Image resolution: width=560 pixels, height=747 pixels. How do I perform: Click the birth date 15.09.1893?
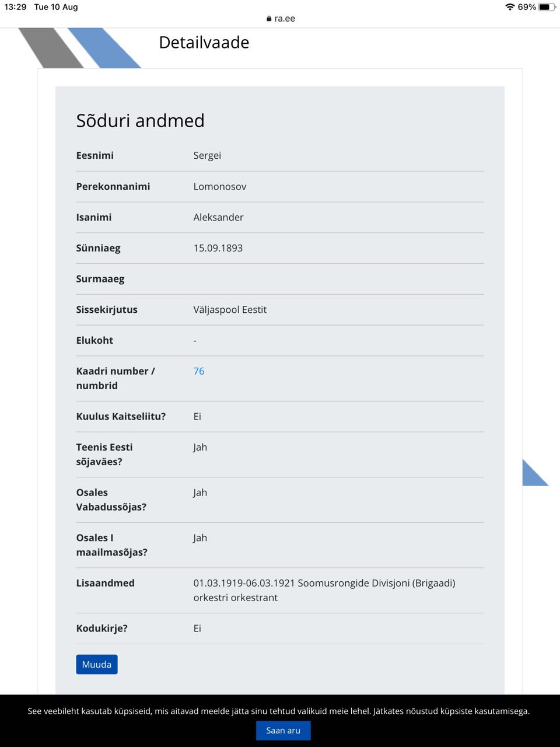(x=218, y=248)
